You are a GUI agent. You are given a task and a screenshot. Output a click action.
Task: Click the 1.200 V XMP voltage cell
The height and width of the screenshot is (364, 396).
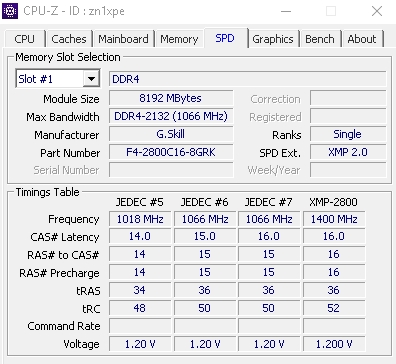[334, 344]
